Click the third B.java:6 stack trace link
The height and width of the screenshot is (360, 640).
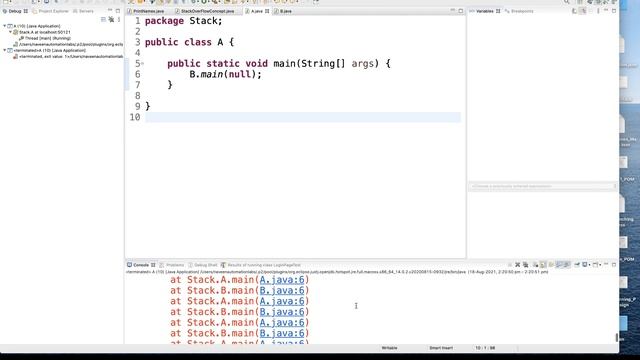tap(282, 333)
